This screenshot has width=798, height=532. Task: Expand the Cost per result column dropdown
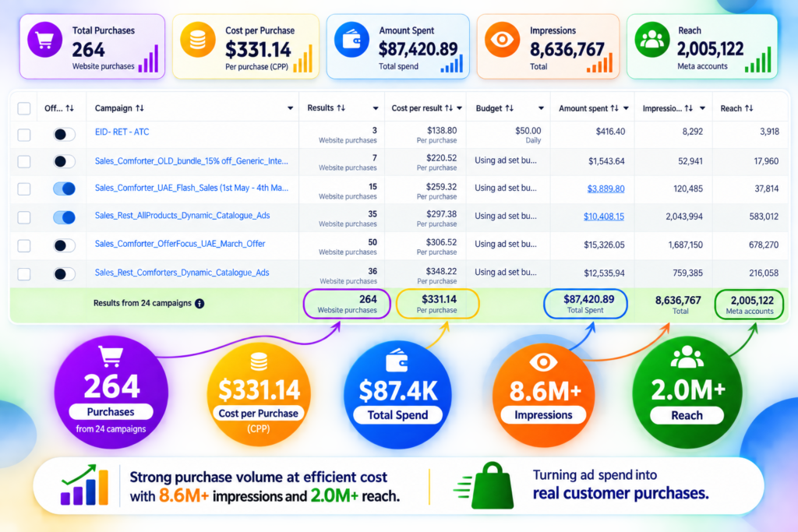pos(460,108)
